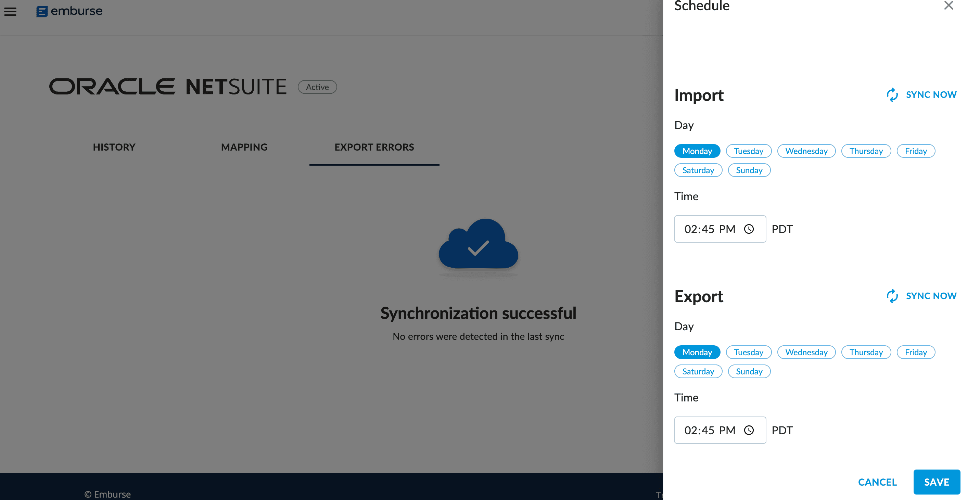Click the Export sync arrows icon
The image size is (980, 500).
(892, 296)
